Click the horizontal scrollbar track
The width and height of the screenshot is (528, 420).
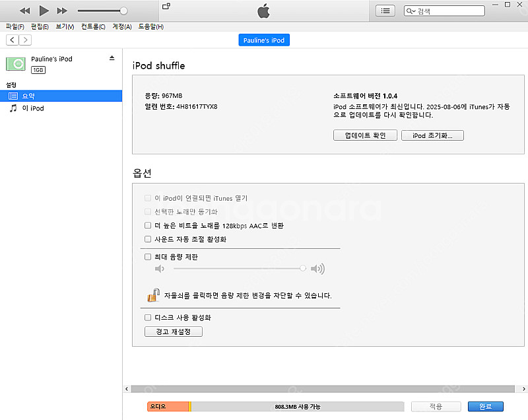[323, 389]
